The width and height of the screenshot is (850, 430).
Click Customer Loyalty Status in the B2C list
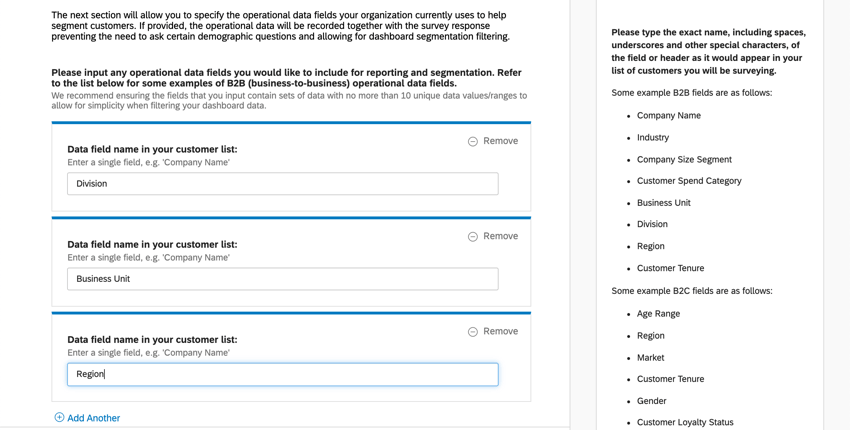click(x=685, y=422)
